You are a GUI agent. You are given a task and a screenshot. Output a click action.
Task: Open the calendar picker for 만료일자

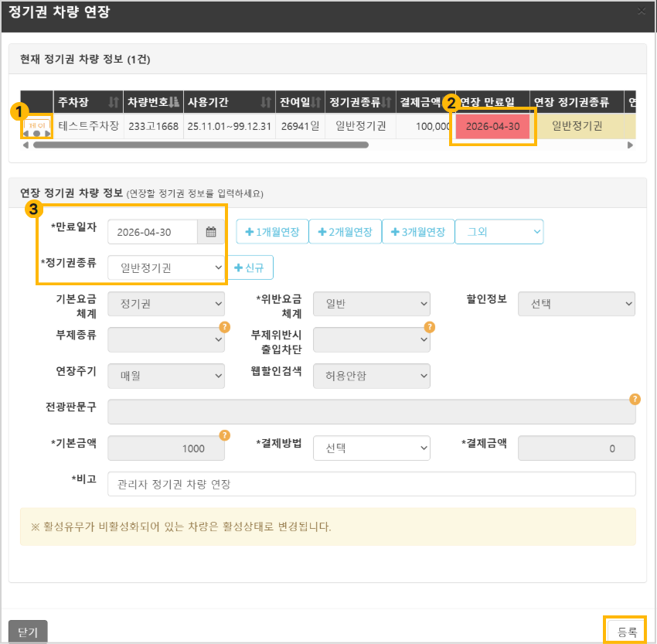point(211,232)
